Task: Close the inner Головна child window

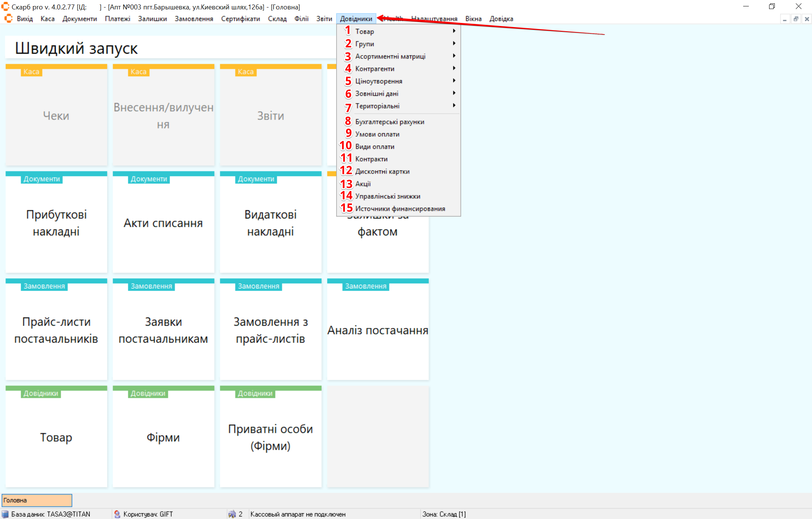Action: tap(807, 19)
